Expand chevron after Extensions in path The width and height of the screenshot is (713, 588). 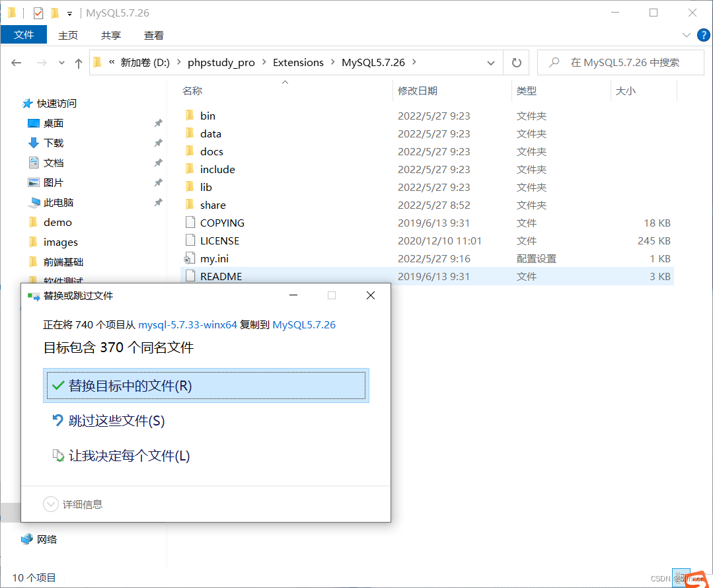(x=333, y=62)
